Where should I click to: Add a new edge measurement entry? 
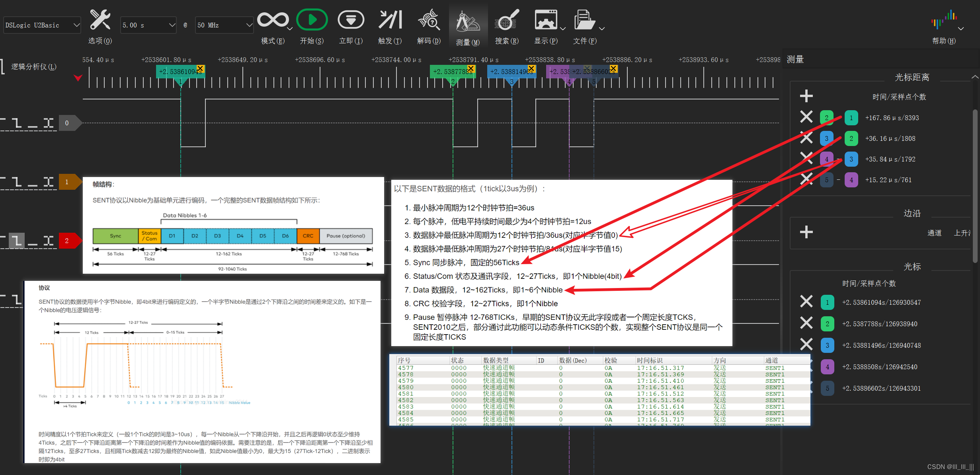click(806, 232)
